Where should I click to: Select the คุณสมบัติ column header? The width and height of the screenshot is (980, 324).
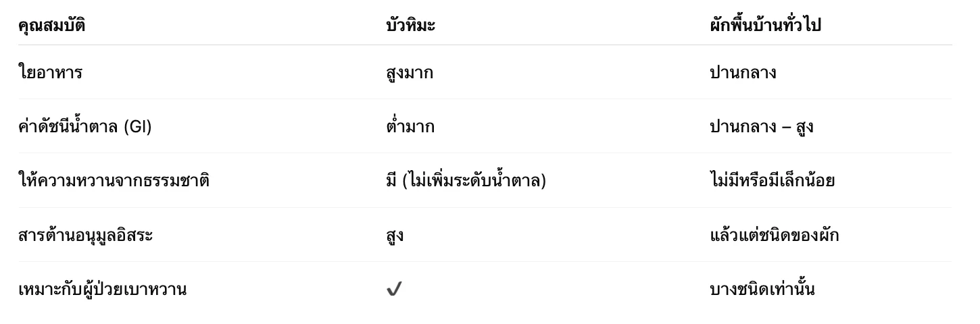(51, 26)
